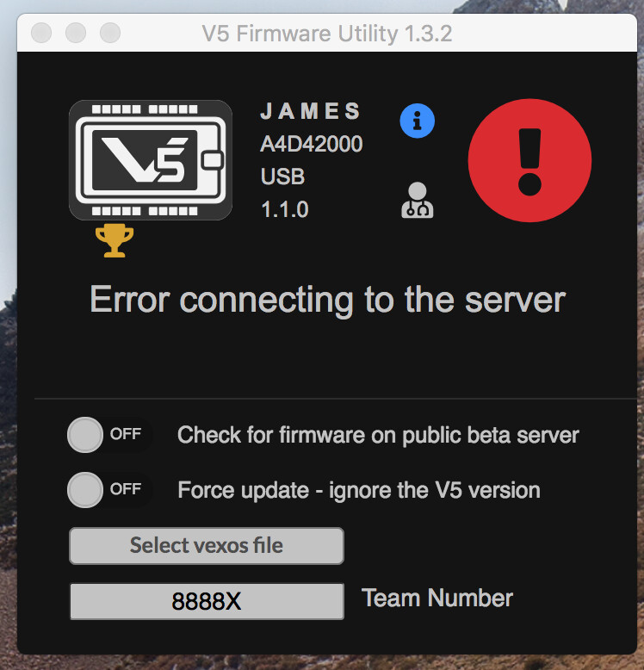Toggle the Force update switch
The width and height of the screenshot is (644, 670).
tap(108, 490)
